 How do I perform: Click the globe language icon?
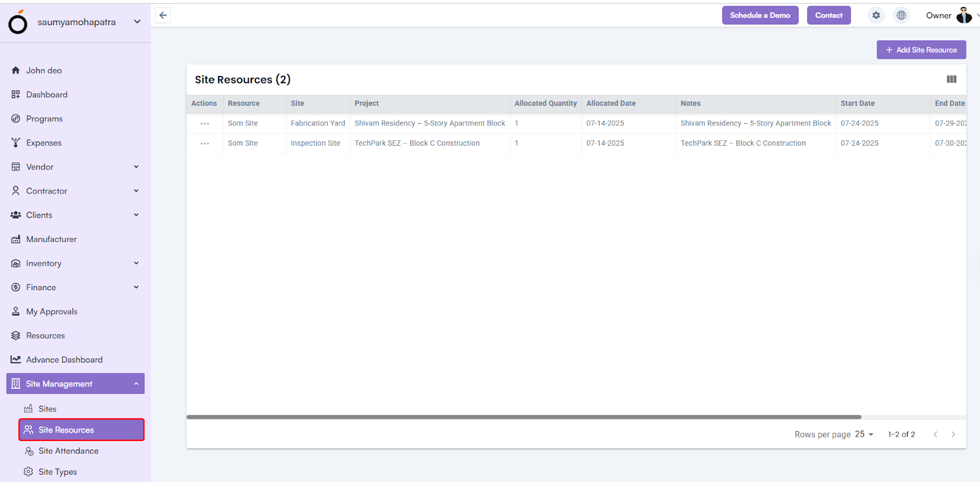(902, 15)
